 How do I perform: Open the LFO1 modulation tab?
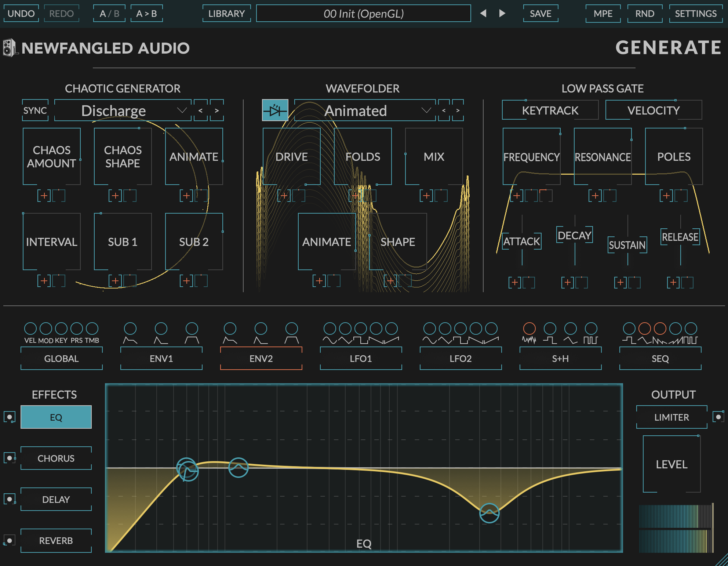[x=361, y=358]
